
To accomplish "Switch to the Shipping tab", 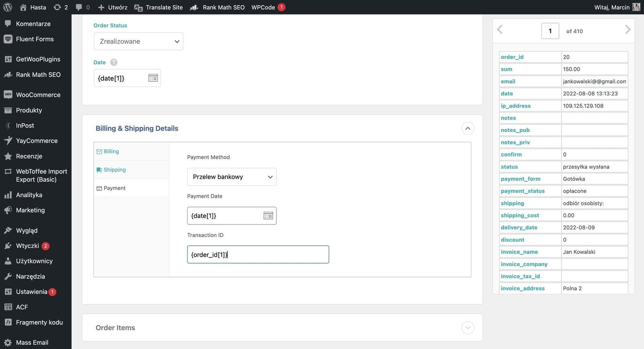I will coord(115,170).
